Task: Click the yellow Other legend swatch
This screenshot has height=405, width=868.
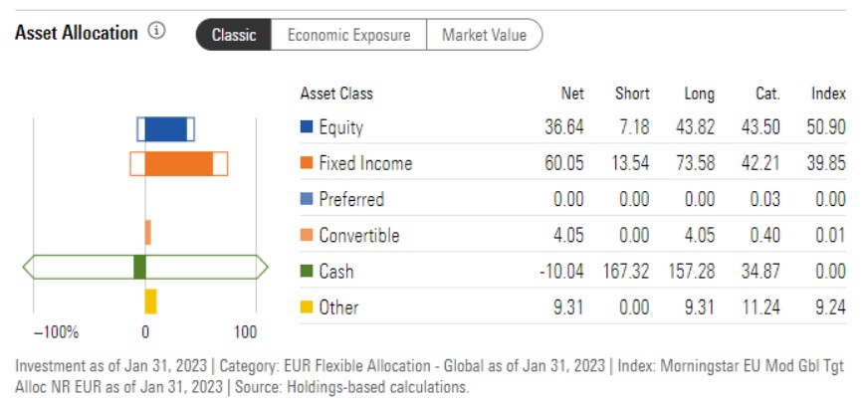Action: coord(307,307)
